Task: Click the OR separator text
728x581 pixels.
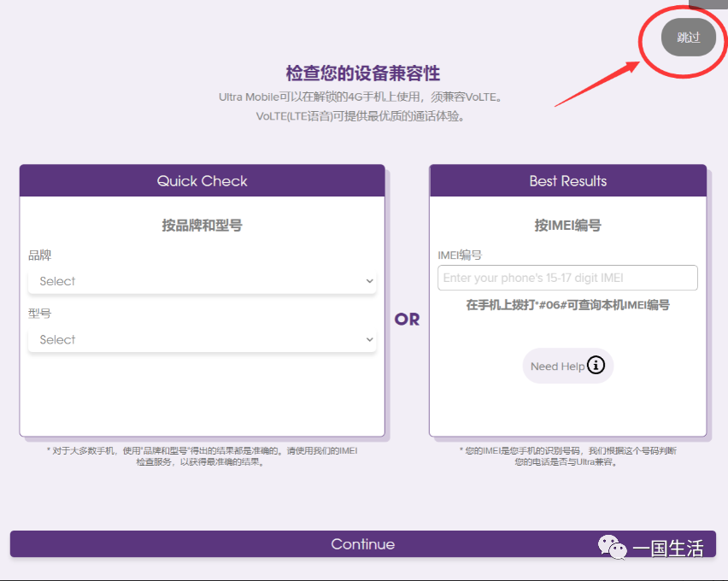Action: [407, 319]
